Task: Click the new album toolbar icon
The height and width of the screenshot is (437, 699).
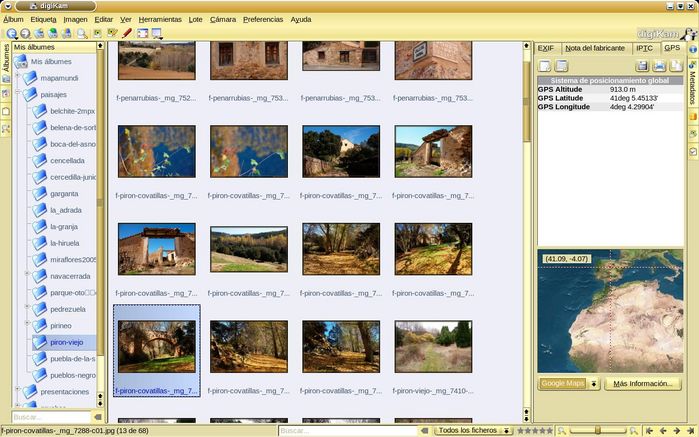Action: click(x=39, y=33)
